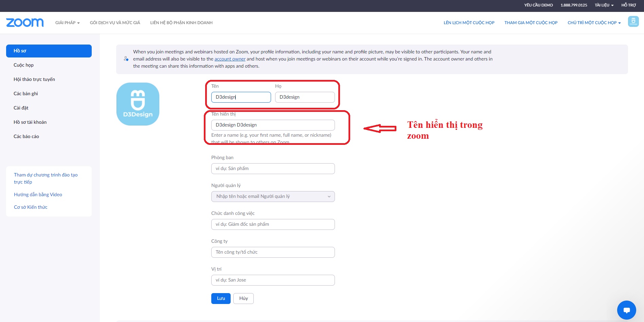This screenshot has width=644, height=322.
Task: Click Yêu cầu demo link
Action: (538, 5)
